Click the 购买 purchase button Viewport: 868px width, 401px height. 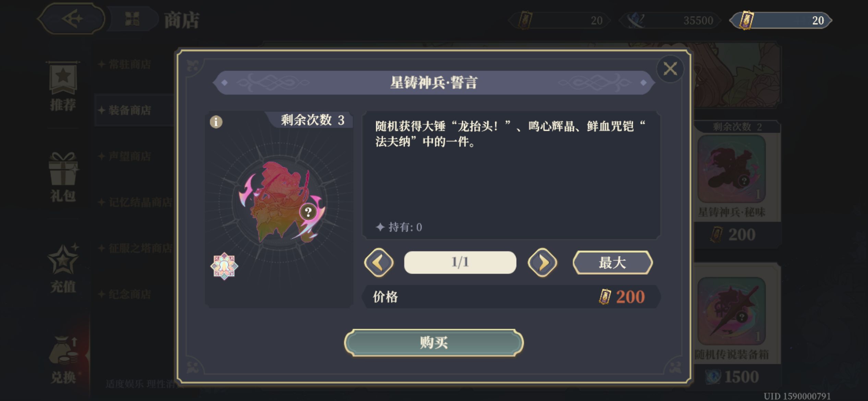coord(434,342)
